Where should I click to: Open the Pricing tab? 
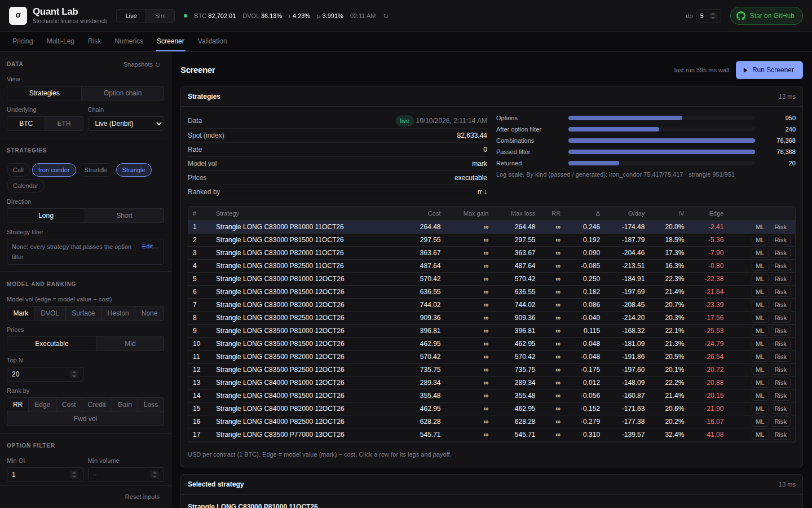23,41
